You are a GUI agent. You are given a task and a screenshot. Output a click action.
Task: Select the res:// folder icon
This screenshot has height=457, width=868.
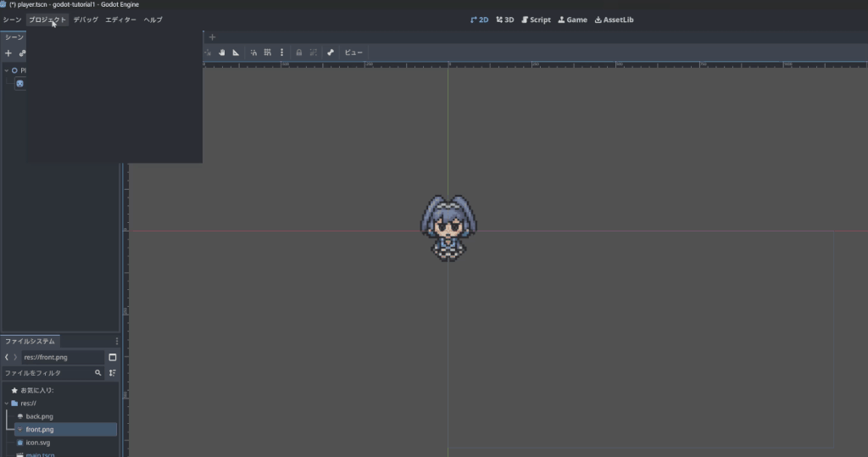(14, 404)
